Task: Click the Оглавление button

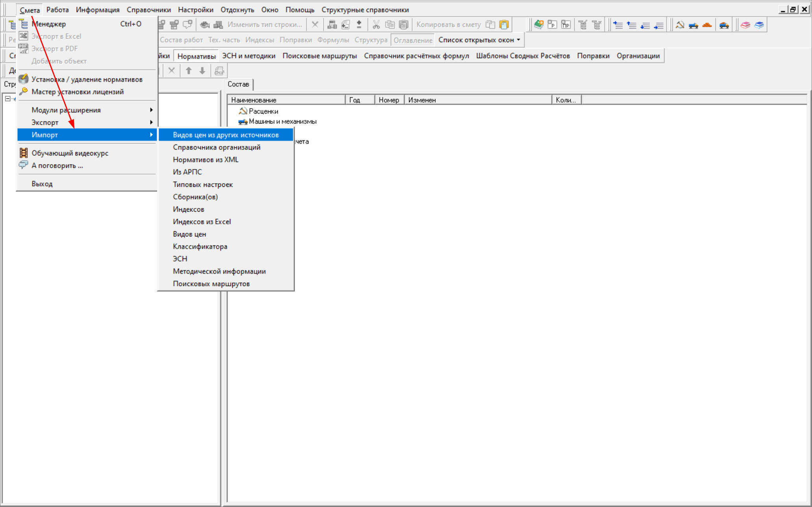Action: click(x=413, y=40)
